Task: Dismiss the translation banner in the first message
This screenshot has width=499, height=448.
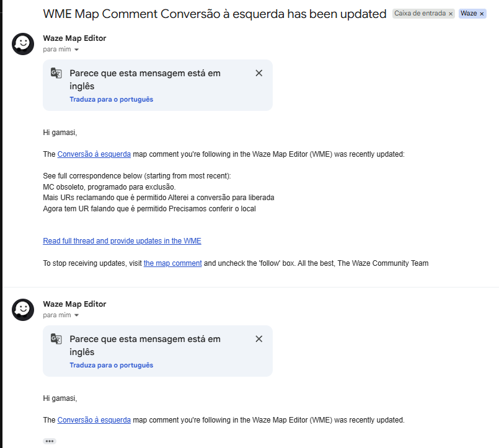Action: (x=259, y=73)
